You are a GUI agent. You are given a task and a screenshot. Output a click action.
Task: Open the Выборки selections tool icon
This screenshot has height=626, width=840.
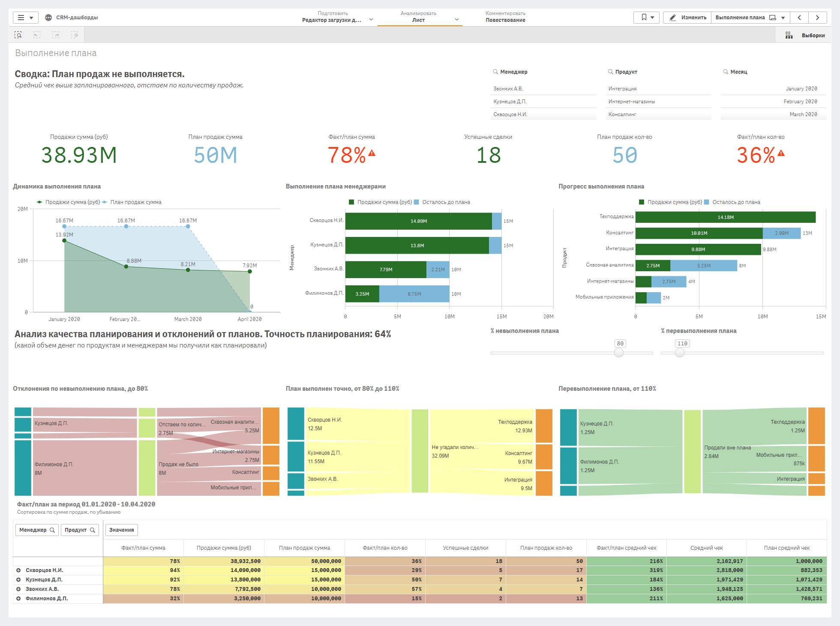(x=789, y=35)
